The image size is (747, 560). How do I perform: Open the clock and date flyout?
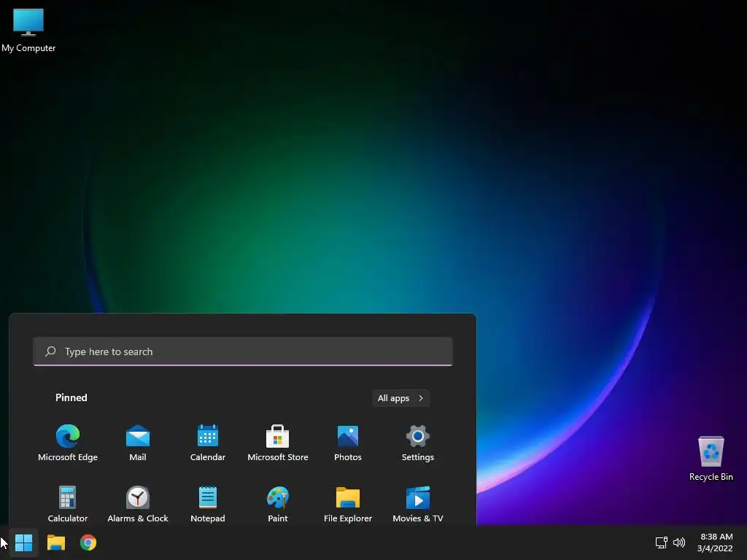coord(715,542)
